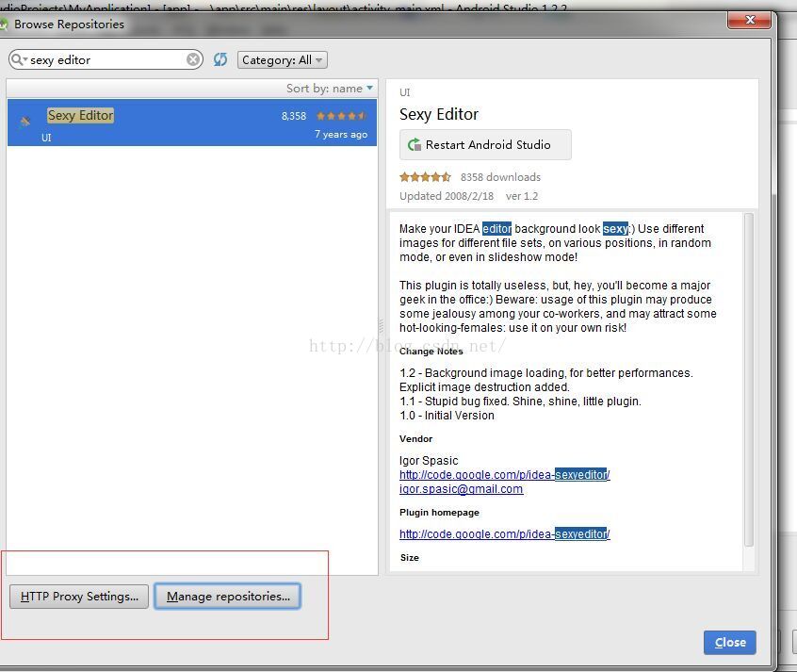This screenshot has width=797, height=672.
Task: Open the Plugin homepage link
Action: click(x=504, y=534)
